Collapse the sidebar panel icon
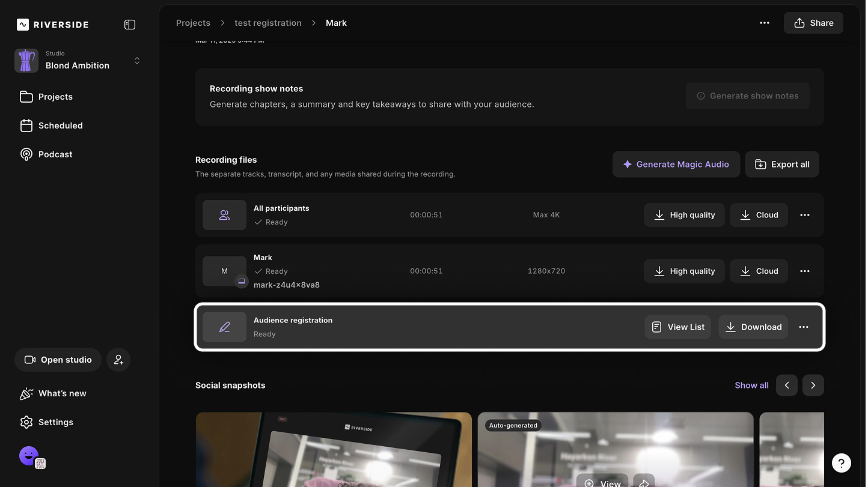This screenshot has height=487, width=868. (x=130, y=25)
